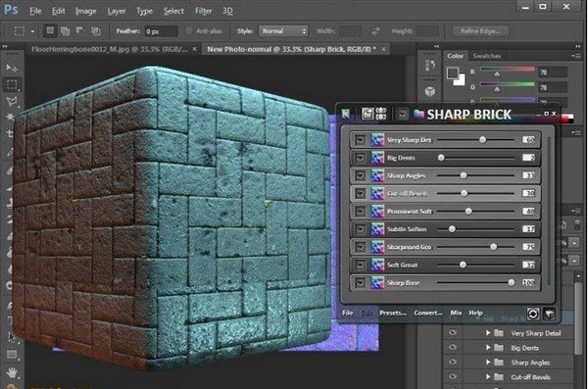Click the Intersect with selection mode icon
This screenshot has width=588, height=389.
pyautogui.click(x=96, y=30)
